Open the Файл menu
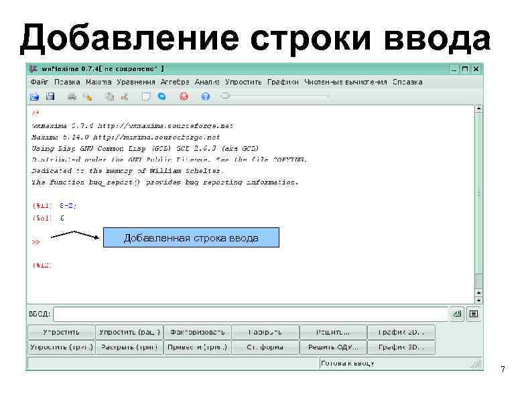The height and width of the screenshot is (399, 532). coord(39,82)
